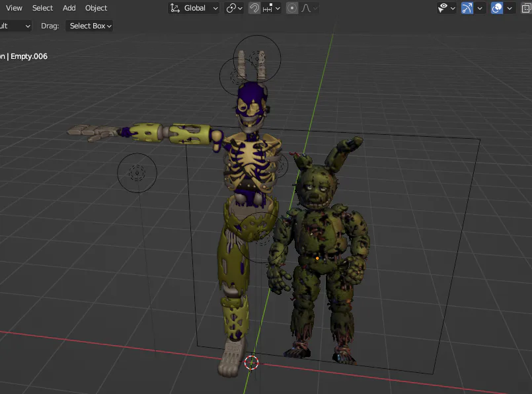Expand the gizmo options arrow

click(480, 8)
